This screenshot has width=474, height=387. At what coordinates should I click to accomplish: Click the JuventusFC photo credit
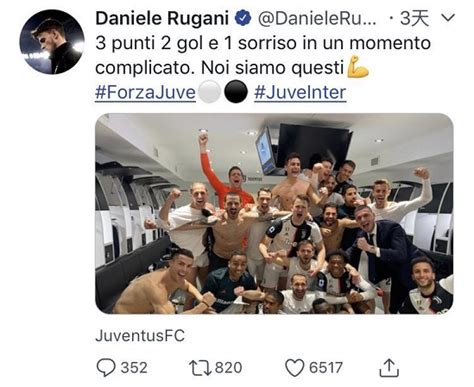pos(140,335)
